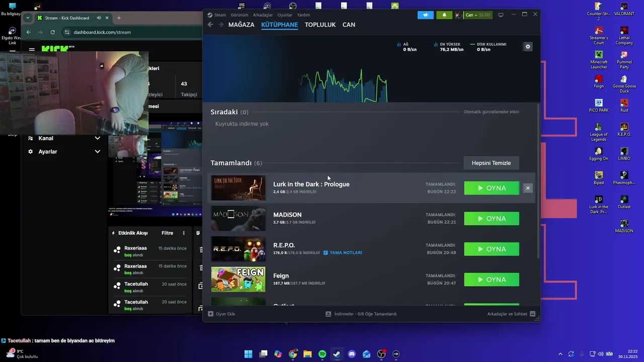This screenshot has height=362, width=644.
Task: Click Chrome tab search chevron
Action: click(x=28, y=18)
